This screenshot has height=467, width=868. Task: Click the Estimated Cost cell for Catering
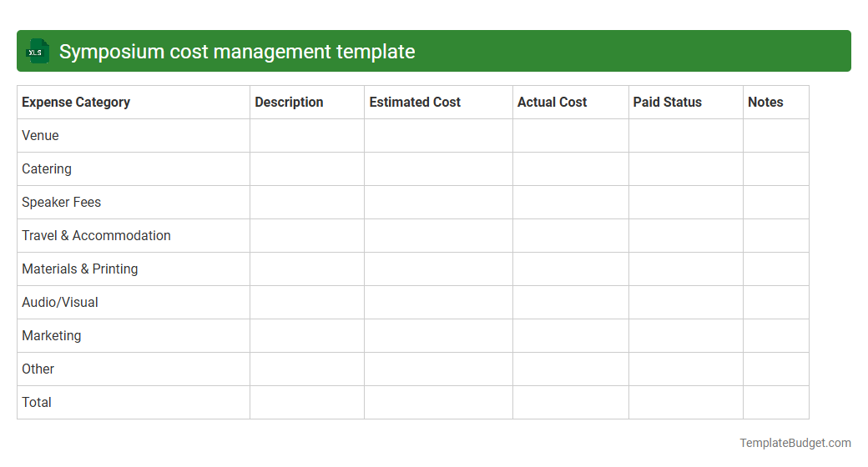pos(438,168)
